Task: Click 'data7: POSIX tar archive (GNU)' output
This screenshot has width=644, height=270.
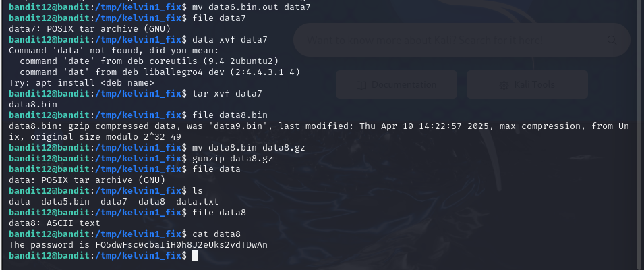Action: (90, 29)
